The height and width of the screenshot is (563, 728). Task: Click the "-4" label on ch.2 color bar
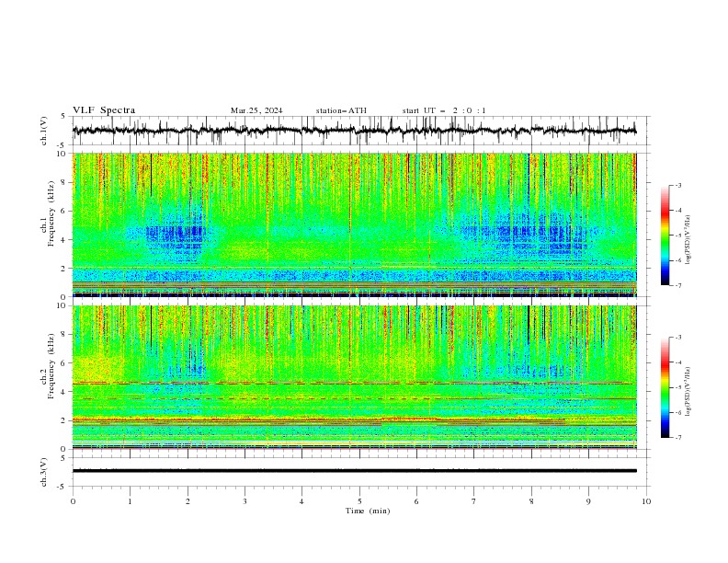click(677, 362)
